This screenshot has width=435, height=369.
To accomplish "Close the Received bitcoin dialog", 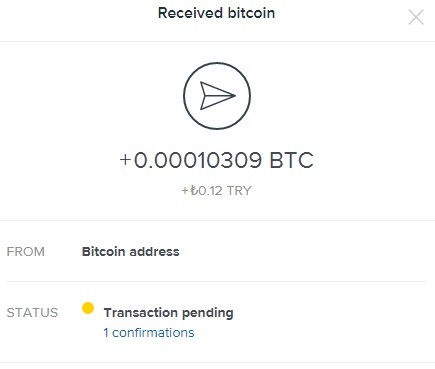I will coord(416,17).
